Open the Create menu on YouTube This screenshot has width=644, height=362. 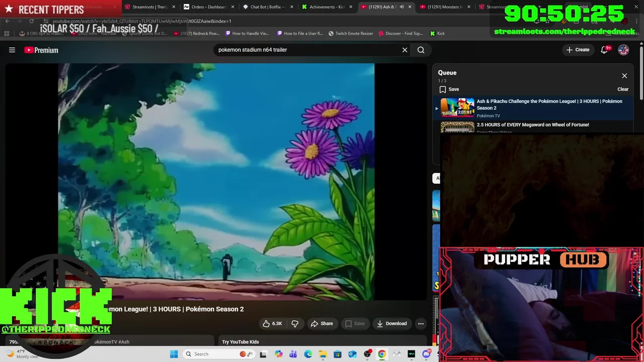(x=578, y=50)
